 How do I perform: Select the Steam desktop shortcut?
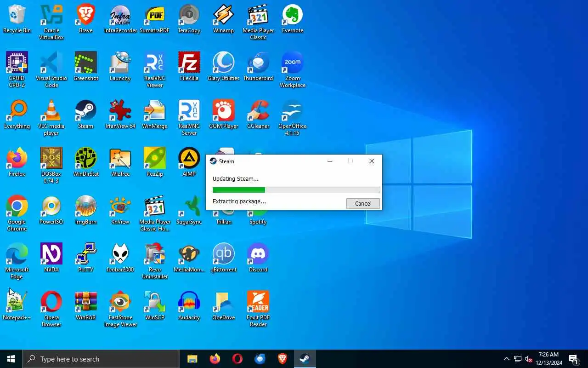[86, 115]
